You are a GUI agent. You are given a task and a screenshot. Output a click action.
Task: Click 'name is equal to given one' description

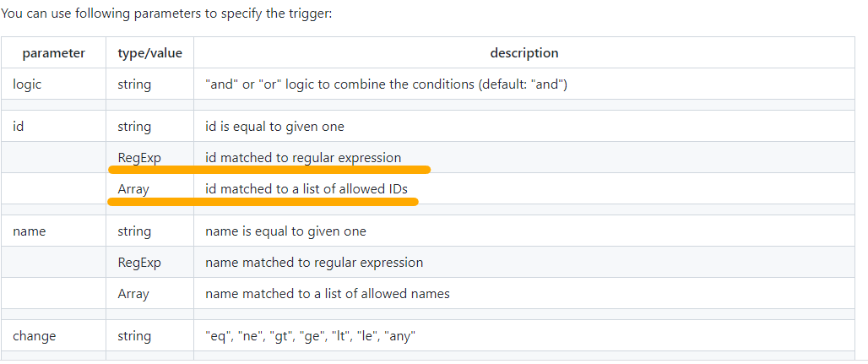coord(285,231)
